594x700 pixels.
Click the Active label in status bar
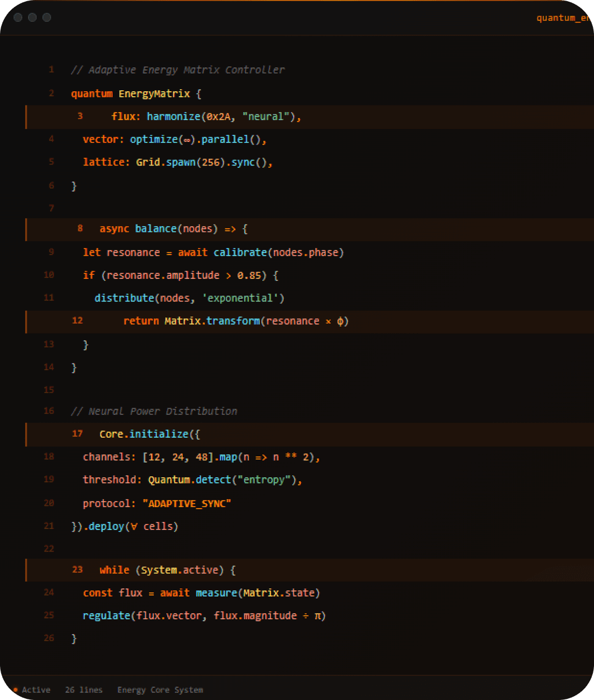[36, 690]
